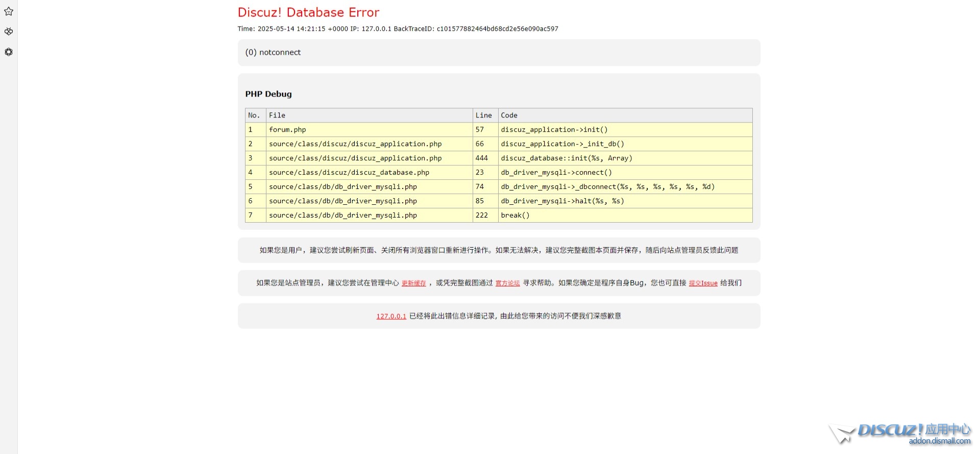Click the smiling star icon in sidebar
Viewport: 980px width, 454px height.
9,11
